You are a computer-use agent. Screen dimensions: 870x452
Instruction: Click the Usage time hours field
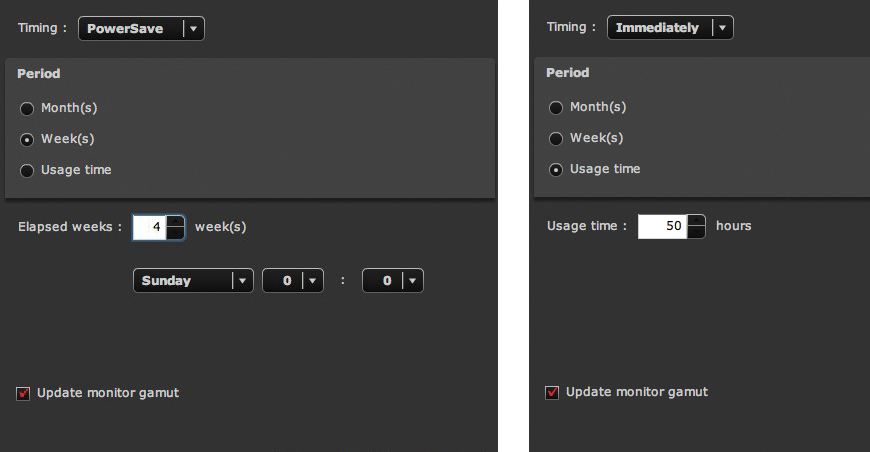662,226
